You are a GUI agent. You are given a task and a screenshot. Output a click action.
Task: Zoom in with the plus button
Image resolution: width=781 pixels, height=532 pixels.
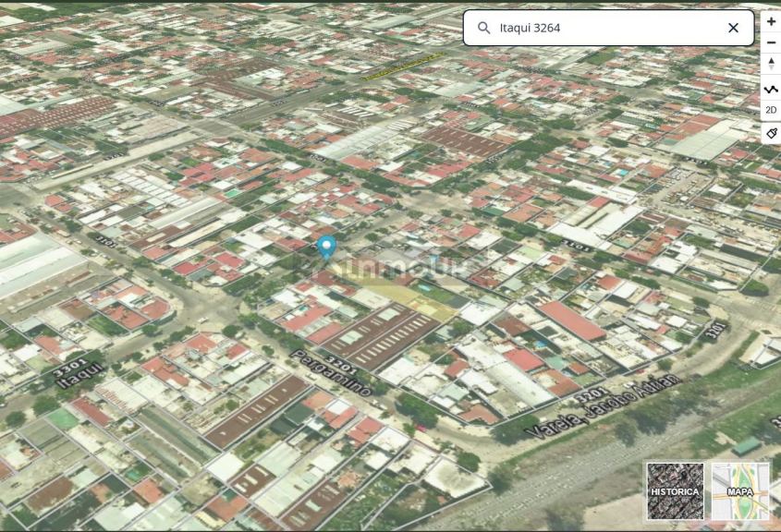click(x=771, y=22)
